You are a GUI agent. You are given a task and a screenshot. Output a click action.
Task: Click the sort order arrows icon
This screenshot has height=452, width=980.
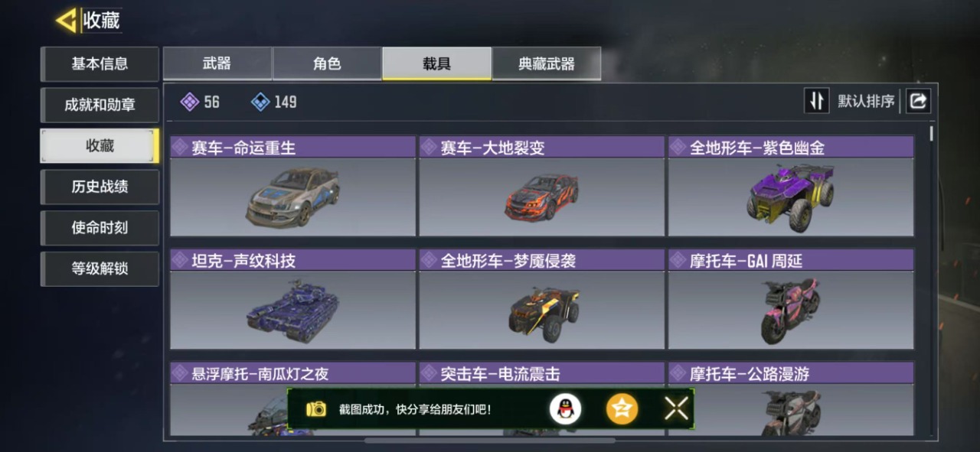click(x=816, y=101)
